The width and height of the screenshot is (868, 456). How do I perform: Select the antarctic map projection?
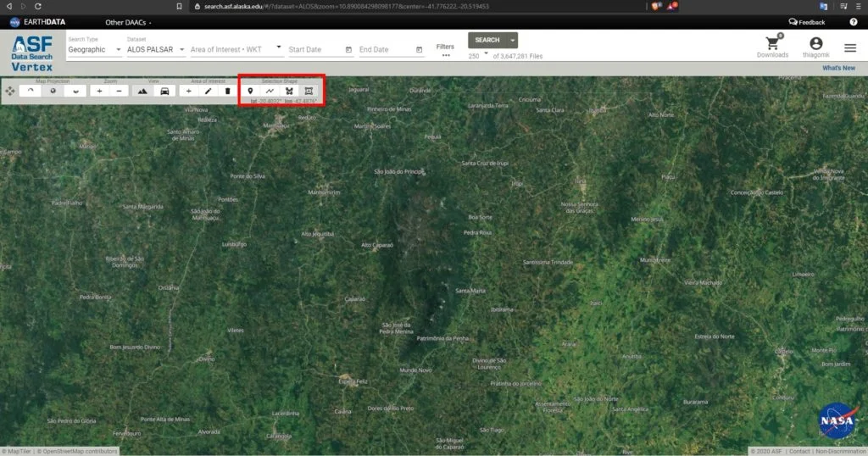[75, 91]
